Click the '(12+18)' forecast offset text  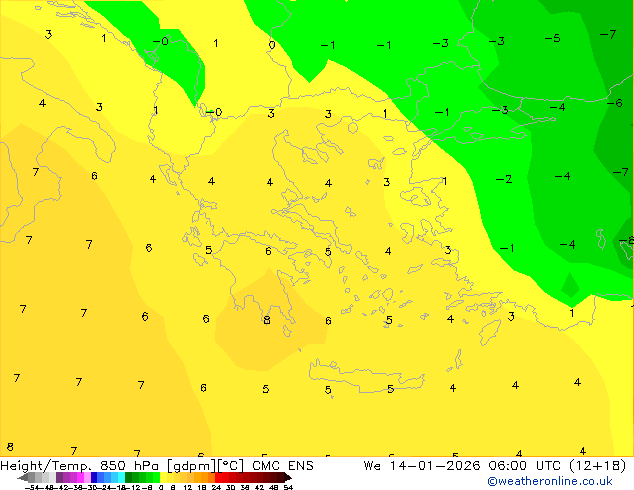pyautogui.click(x=594, y=466)
